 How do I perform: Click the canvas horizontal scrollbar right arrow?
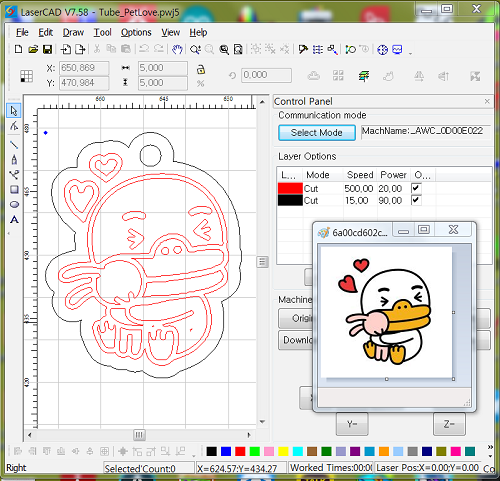249,435
